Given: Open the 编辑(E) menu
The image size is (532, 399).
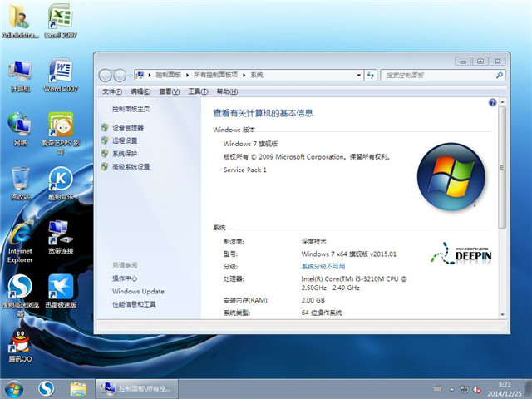Looking at the screenshot, I should coord(140,91).
